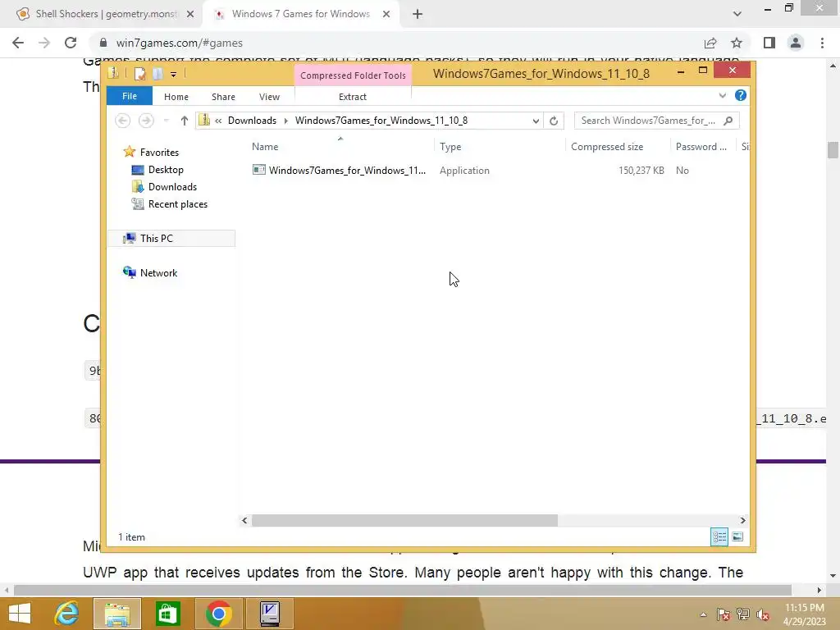Open the recent locations dropdown arrow
Screen dimensions: 840x630
pos(166,121)
